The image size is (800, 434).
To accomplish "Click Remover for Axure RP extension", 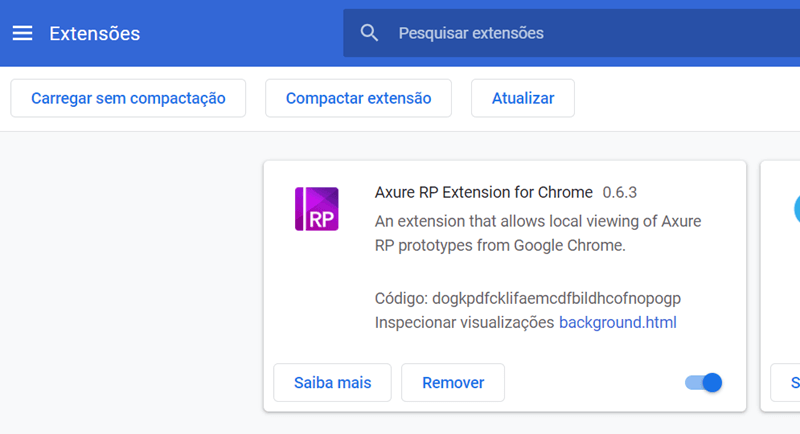I will pos(453,382).
